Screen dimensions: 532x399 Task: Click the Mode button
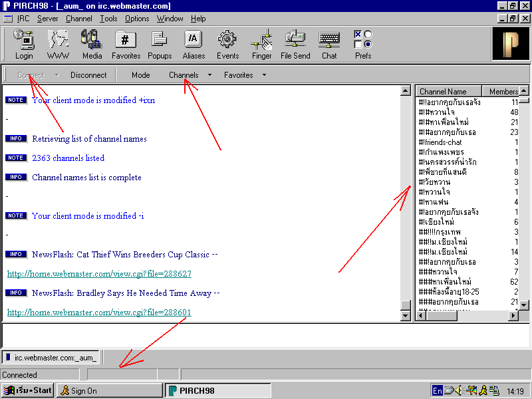(x=140, y=75)
